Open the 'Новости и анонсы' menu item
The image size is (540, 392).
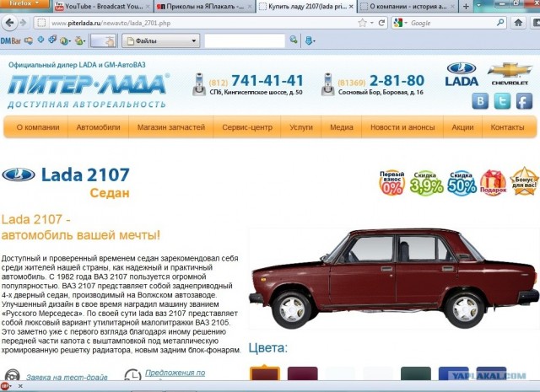click(402, 127)
